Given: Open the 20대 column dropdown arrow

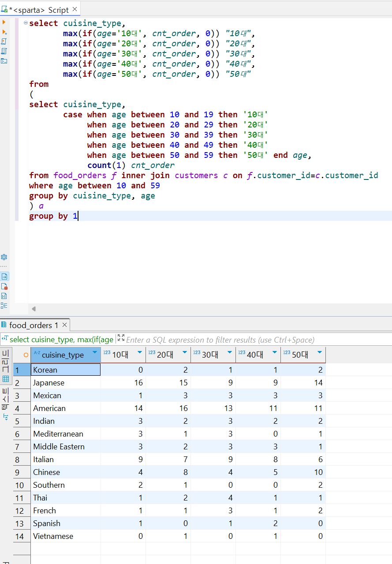Looking at the screenshot, I should 185,352.
